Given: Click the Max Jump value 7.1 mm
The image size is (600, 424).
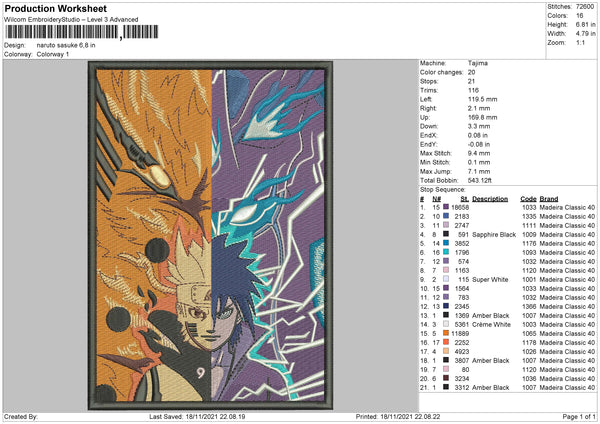Looking at the screenshot, I should coord(479,171).
